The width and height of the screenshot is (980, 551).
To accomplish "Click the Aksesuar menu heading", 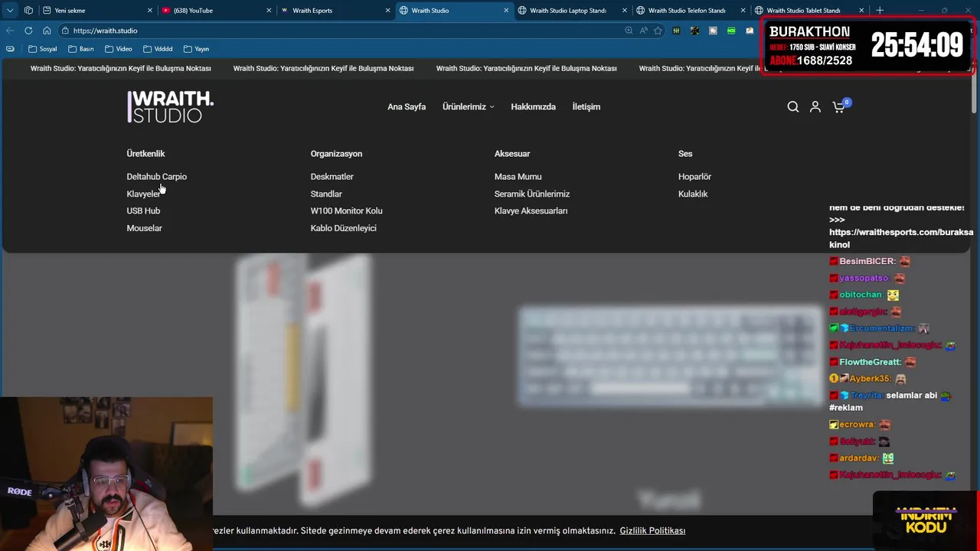I will click(511, 154).
